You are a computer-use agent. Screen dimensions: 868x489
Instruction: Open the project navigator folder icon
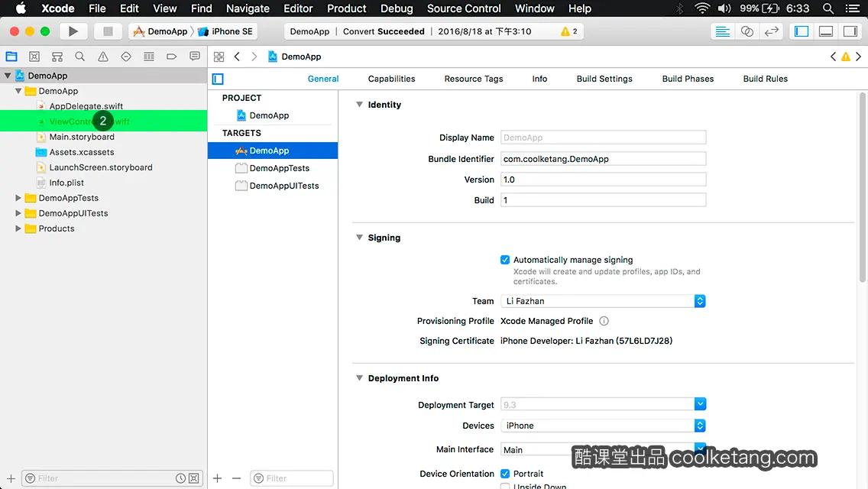11,57
